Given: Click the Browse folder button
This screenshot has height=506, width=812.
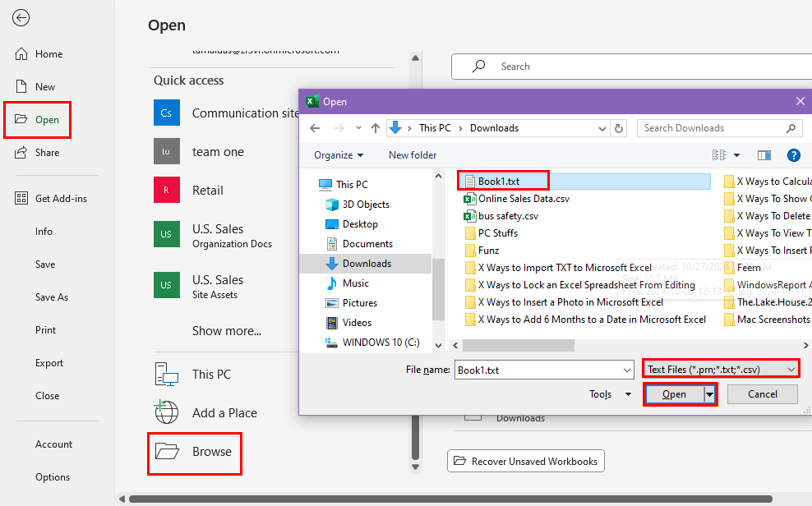Looking at the screenshot, I should 194,452.
